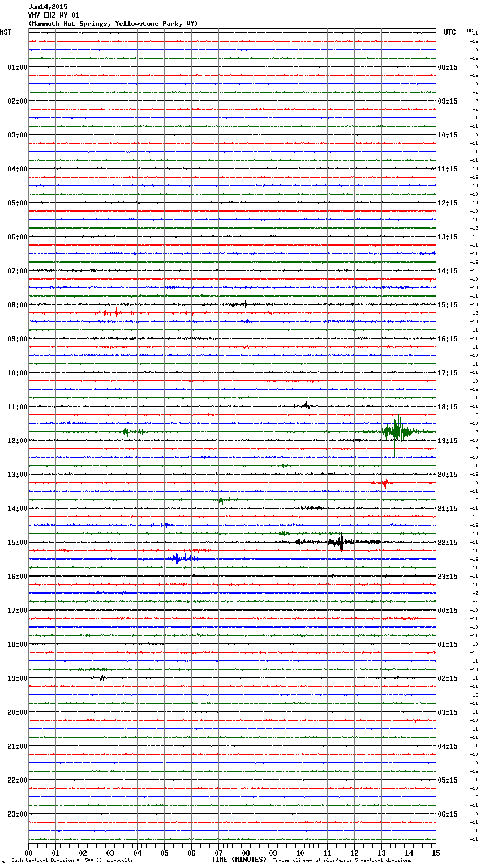481x868 pixels.
Task: Click minute 10 on the bottom axis
Action: pos(300,853)
